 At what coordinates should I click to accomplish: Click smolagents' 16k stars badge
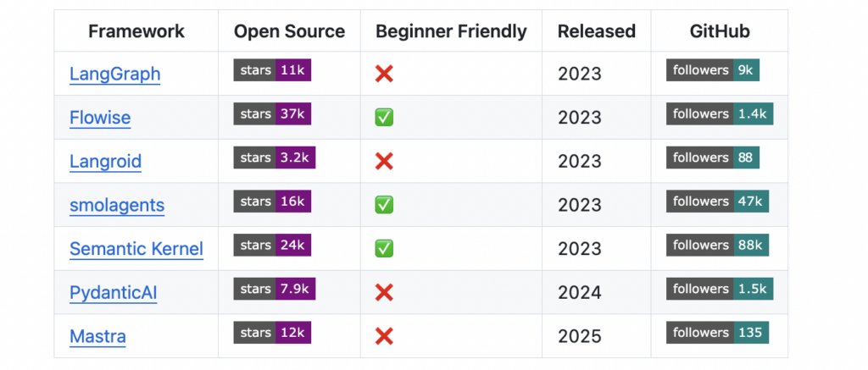[x=272, y=202]
